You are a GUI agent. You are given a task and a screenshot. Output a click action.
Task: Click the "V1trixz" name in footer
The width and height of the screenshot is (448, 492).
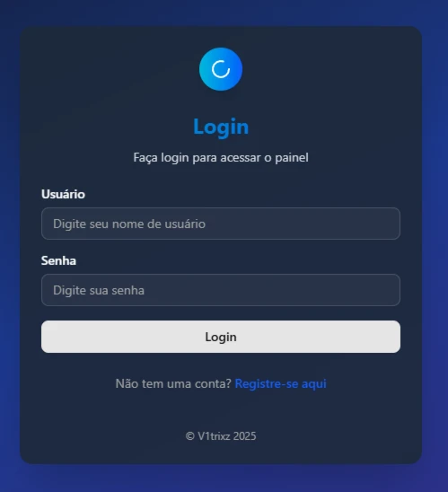[214, 436]
